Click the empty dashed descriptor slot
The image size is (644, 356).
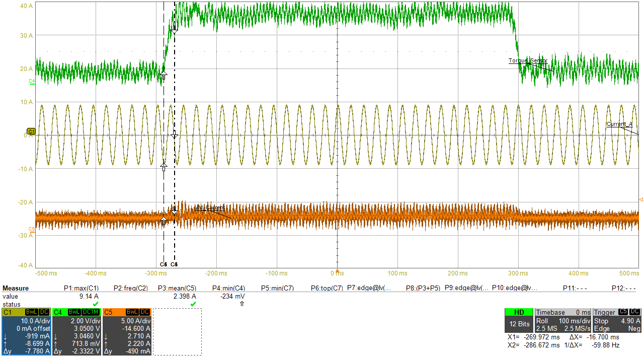[x=177, y=331]
